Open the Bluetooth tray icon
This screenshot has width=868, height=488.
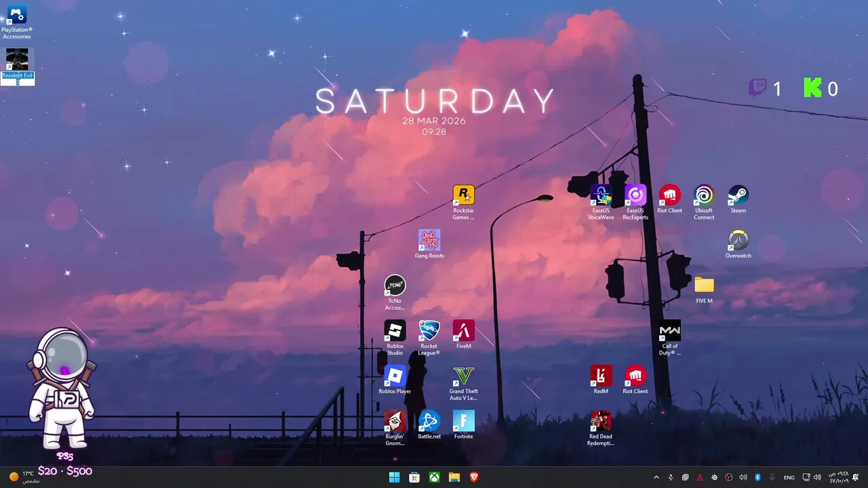pos(758,477)
